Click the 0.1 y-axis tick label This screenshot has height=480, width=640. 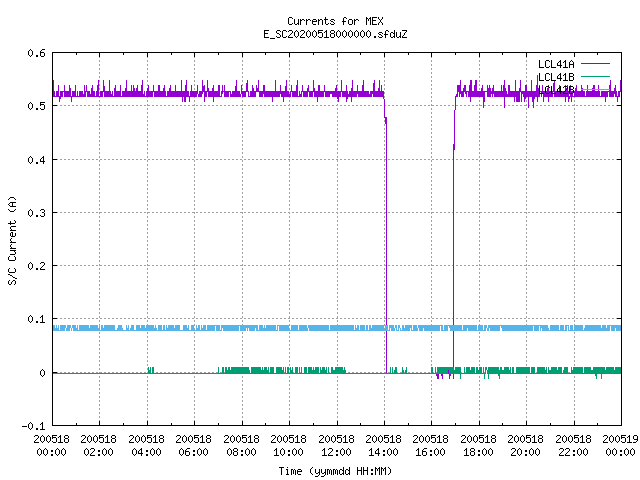36,319
